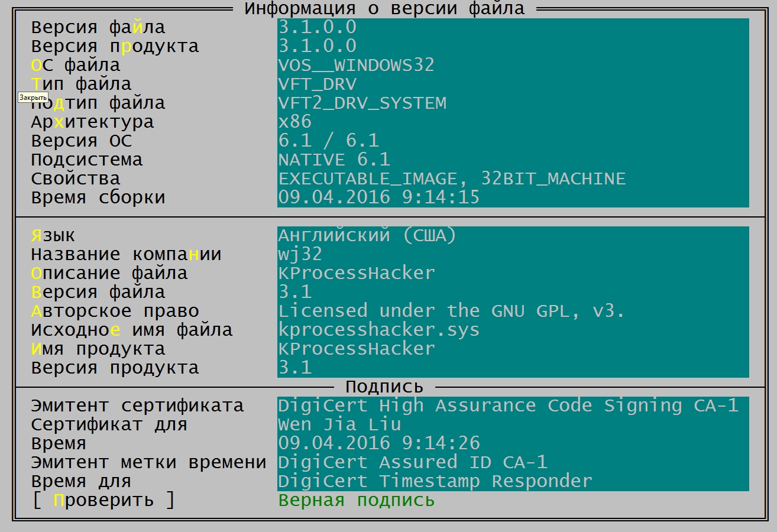
Task: Click the Сертификат для label
Action: [109, 425]
